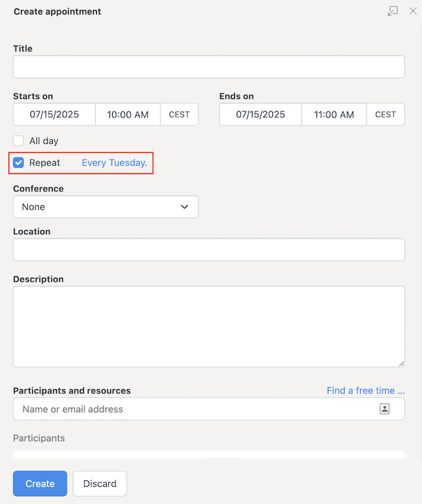Viewport: 422px width, 504px height.
Task: Click the Title label
Action: pos(22,49)
